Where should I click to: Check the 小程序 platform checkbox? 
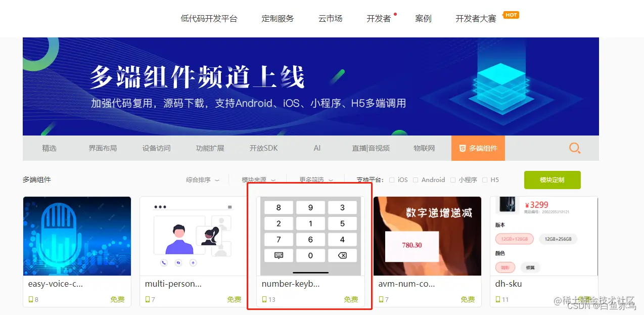click(x=453, y=179)
